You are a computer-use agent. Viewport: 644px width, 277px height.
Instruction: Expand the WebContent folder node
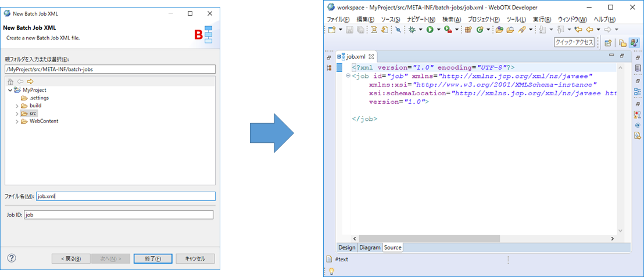coord(17,121)
